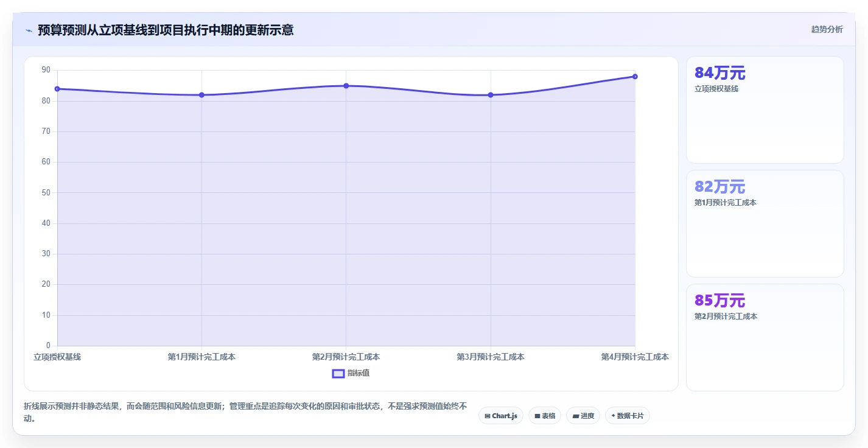
Task: Select the 进度 chip
Action: (x=583, y=416)
